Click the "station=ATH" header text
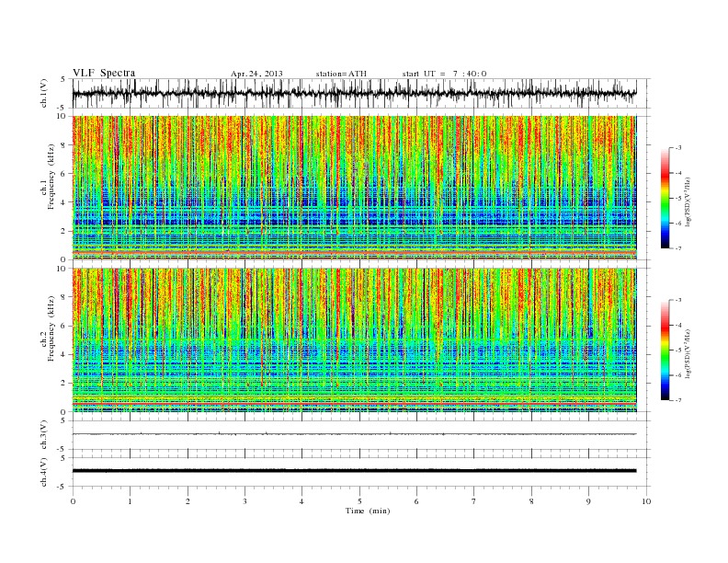 coord(341,74)
